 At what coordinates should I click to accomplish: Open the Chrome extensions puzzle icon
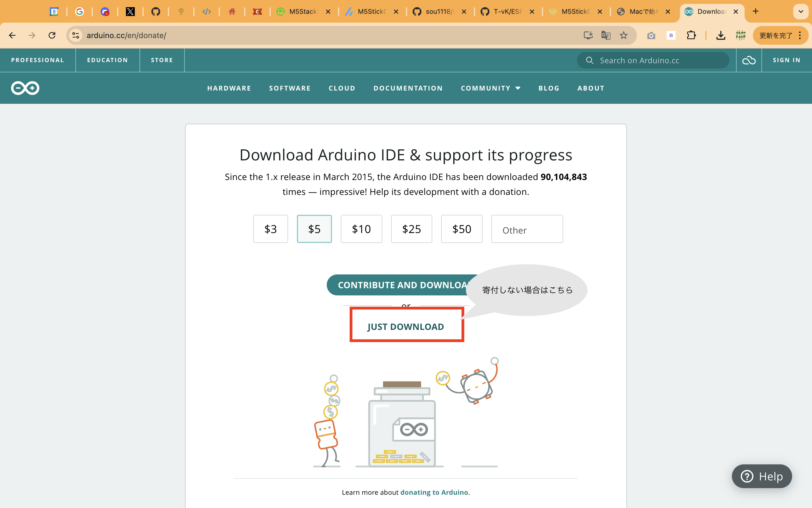point(691,35)
